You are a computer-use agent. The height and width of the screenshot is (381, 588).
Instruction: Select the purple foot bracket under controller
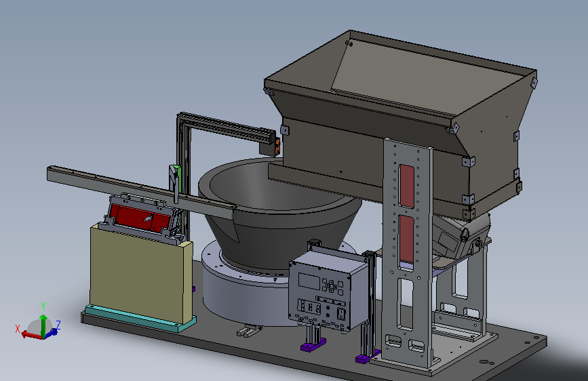point(313,345)
